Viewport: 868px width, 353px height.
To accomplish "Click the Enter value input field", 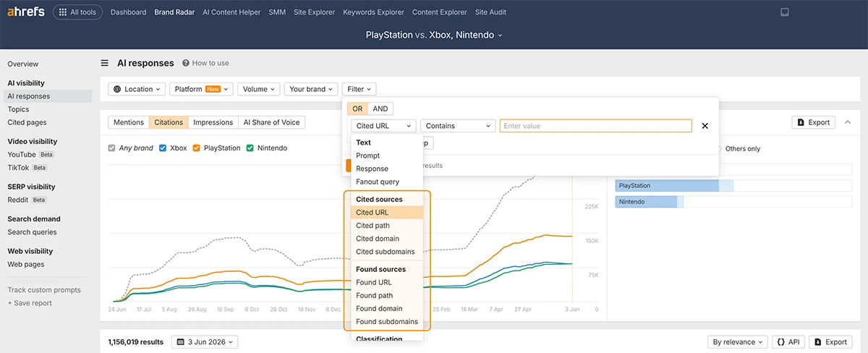I will [595, 126].
